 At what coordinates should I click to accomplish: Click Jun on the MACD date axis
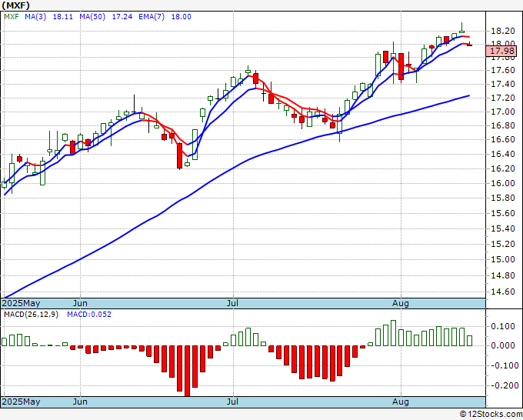(80, 402)
